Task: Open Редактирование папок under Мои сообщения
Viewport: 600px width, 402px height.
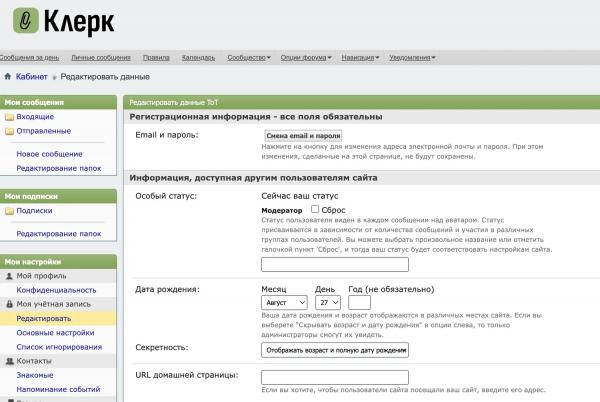Action: click(x=59, y=168)
